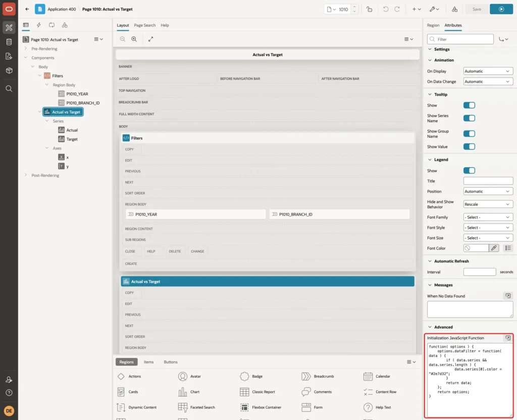Click the property Filter search field
Viewport: 517px width, 420px height.
click(460, 39)
